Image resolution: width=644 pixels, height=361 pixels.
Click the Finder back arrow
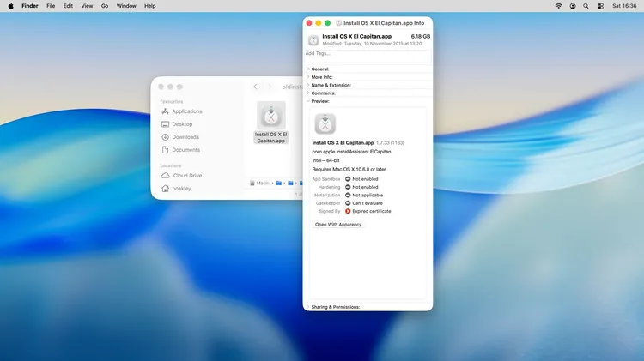coord(255,87)
